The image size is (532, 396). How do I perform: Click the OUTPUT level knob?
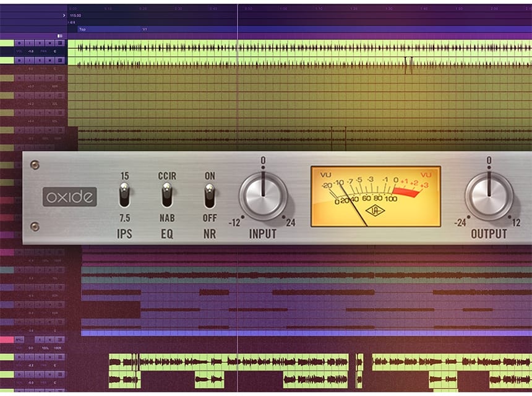[x=489, y=196]
